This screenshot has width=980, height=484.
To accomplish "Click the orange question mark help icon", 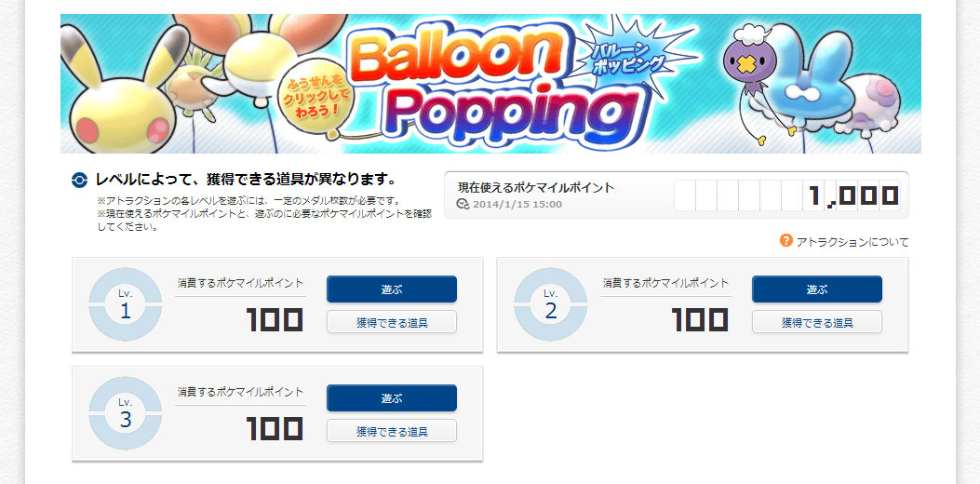I will click(786, 241).
